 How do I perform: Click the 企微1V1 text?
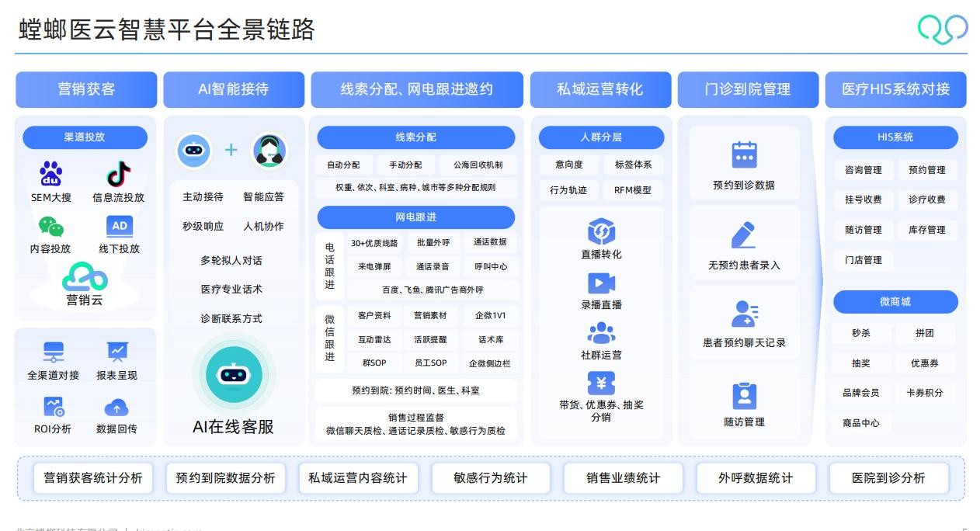(x=490, y=316)
